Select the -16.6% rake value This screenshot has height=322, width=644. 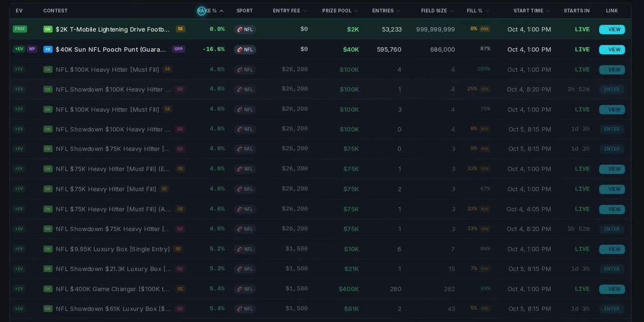coord(213,49)
